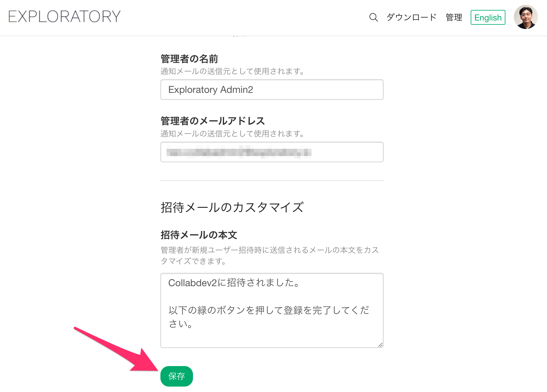Click the 管理者が新規ユーザー招待時 description text
Viewport: 547px width, 392px height.
coord(270,255)
